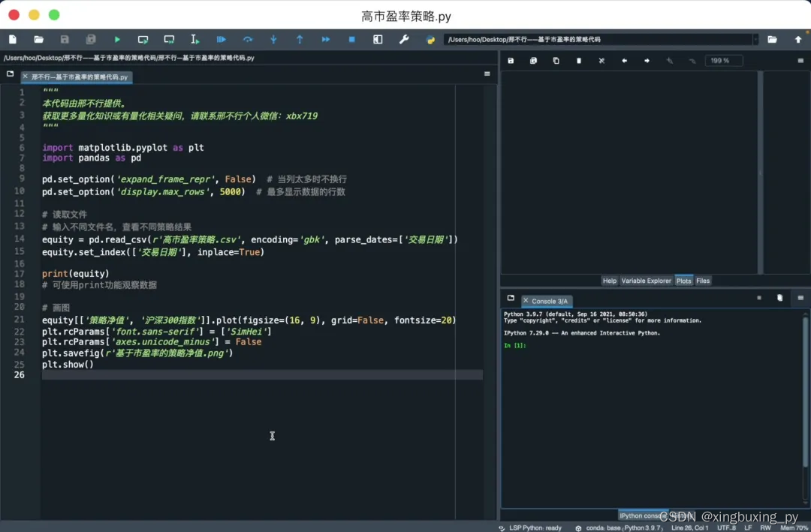Select the 邢不行 strategy code editor tab

pyautogui.click(x=79, y=77)
